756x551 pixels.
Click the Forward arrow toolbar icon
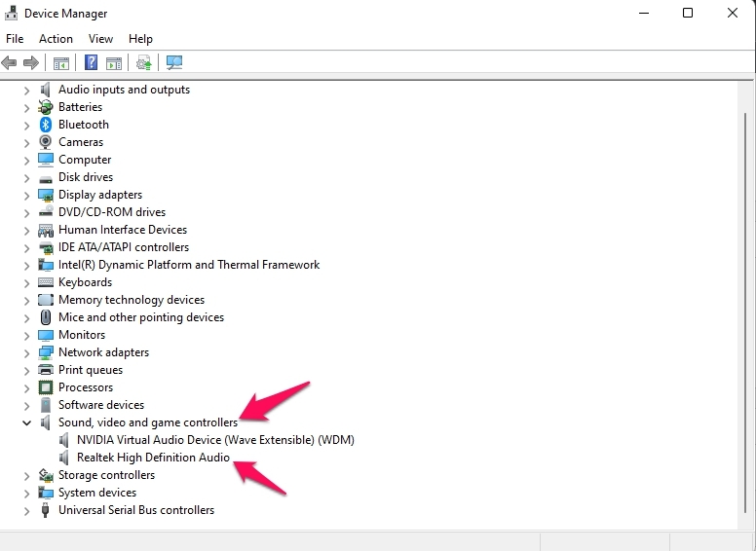click(31, 62)
